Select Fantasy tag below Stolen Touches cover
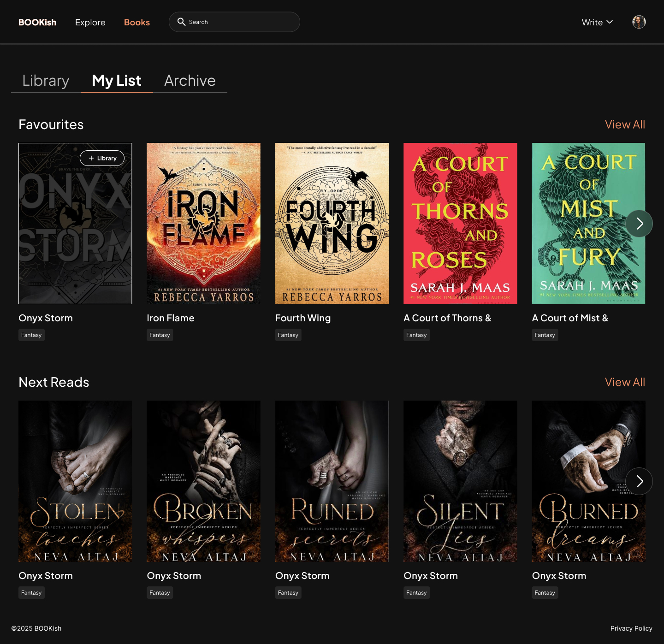 click(x=31, y=593)
